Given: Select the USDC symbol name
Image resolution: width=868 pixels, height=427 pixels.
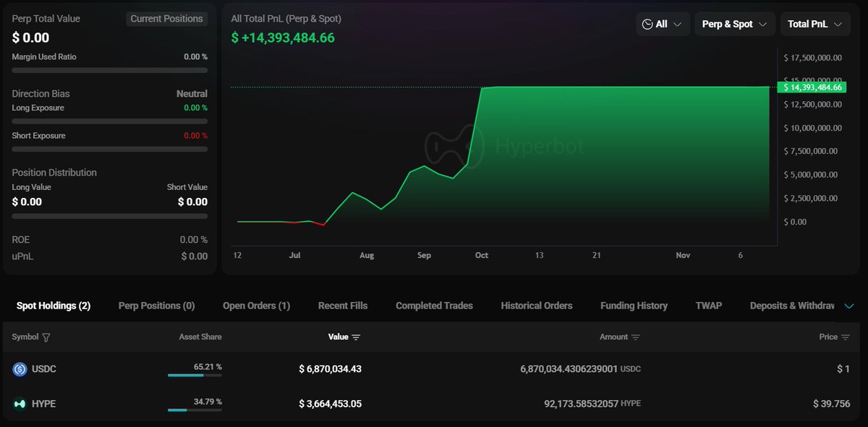Looking at the screenshot, I should (43, 369).
